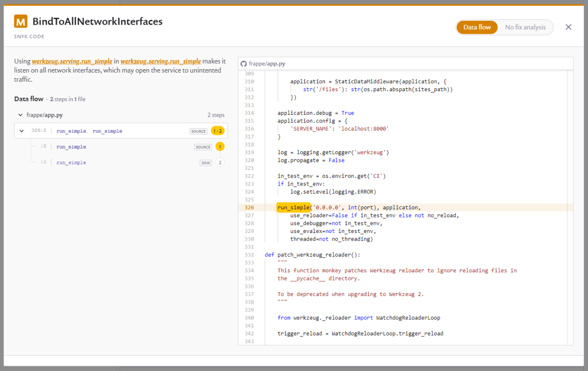588x371 pixels.
Task: Collapse the 326:2 run_simple step row
Action: click(21, 131)
